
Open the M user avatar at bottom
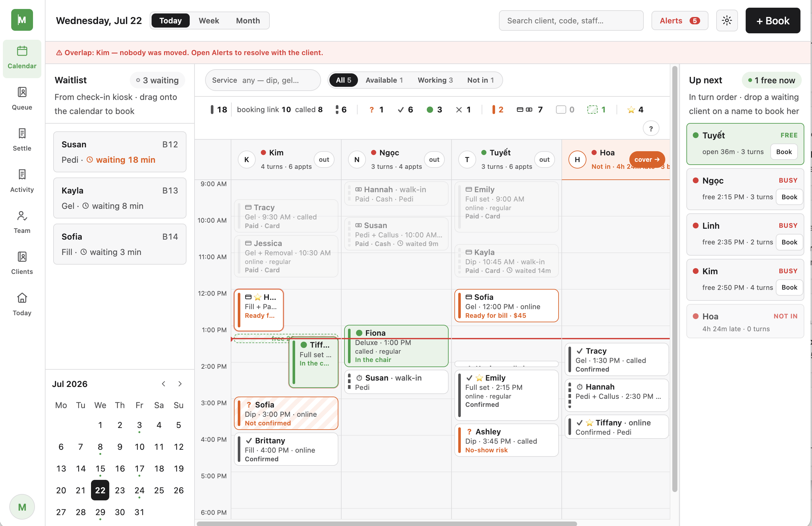point(22,506)
